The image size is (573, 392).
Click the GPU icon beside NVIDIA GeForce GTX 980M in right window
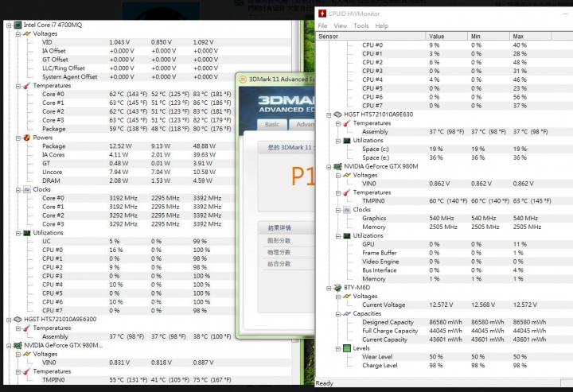[337, 166]
